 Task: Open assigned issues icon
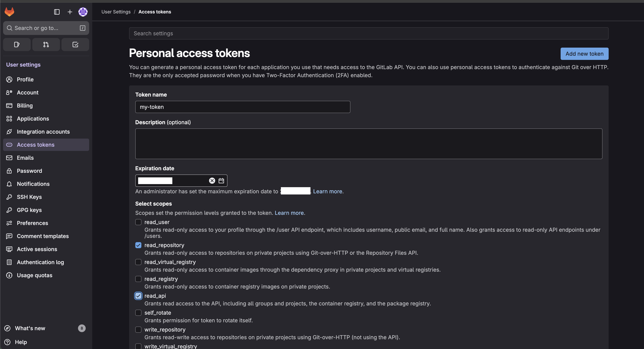[x=17, y=45]
